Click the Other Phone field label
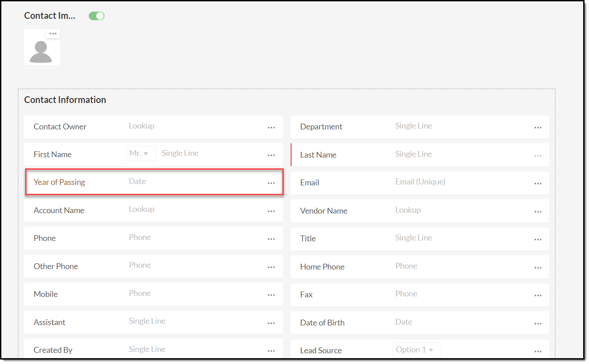The image size is (589, 364). (56, 266)
